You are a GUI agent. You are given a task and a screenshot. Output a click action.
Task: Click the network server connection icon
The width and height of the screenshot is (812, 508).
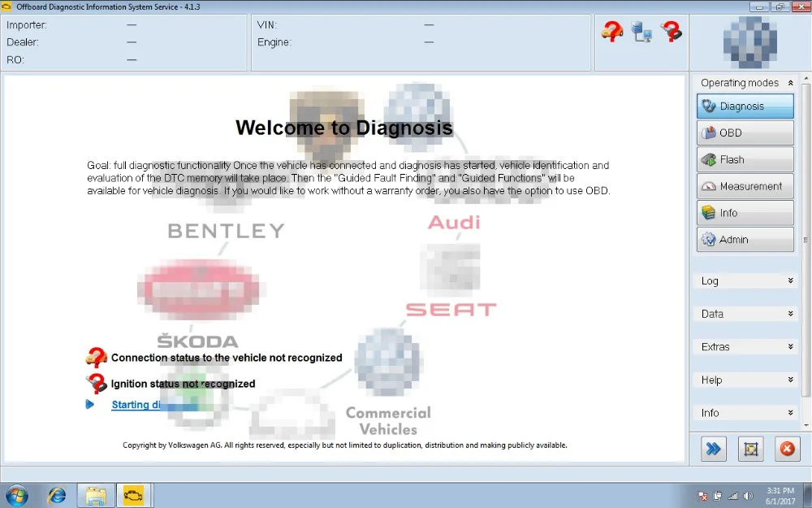(641, 32)
